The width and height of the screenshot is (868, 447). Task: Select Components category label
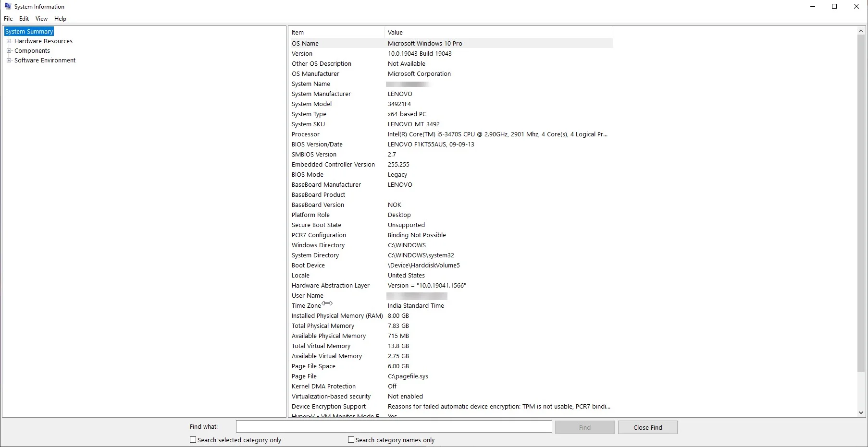click(x=32, y=51)
